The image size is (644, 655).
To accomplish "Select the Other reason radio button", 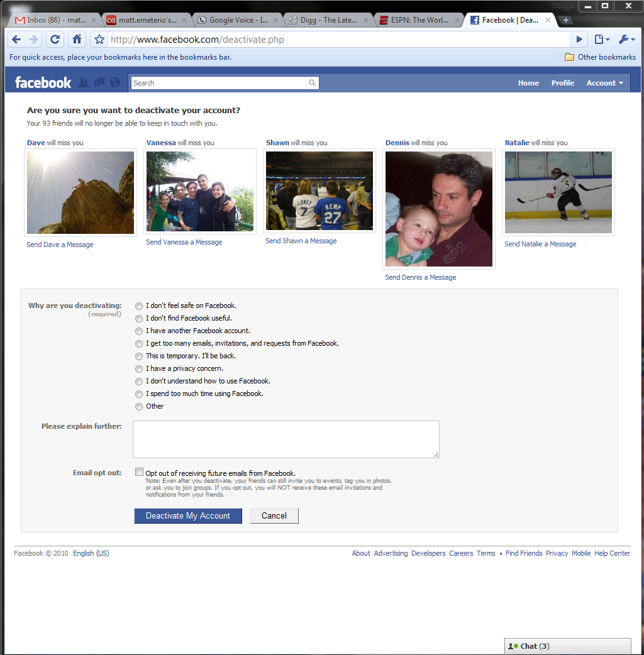I will (139, 407).
